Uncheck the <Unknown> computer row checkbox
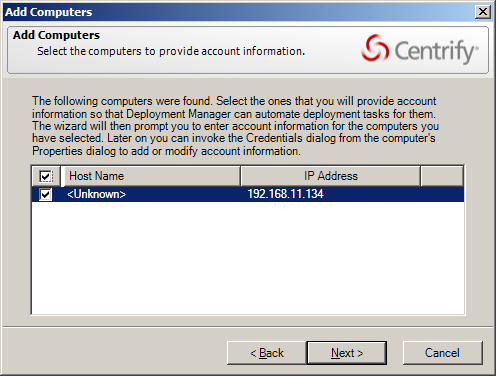 pyautogui.click(x=46, y=194)
